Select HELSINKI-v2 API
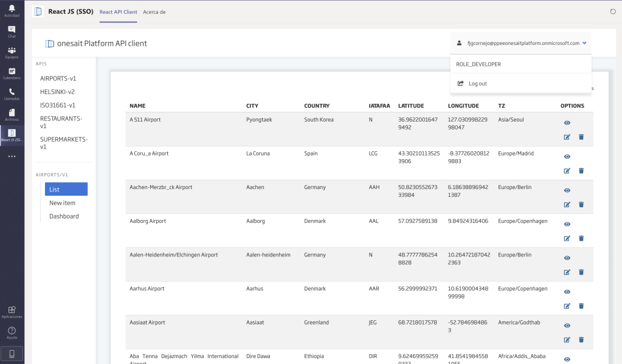622x364 pixels. (x=57, y=92)
